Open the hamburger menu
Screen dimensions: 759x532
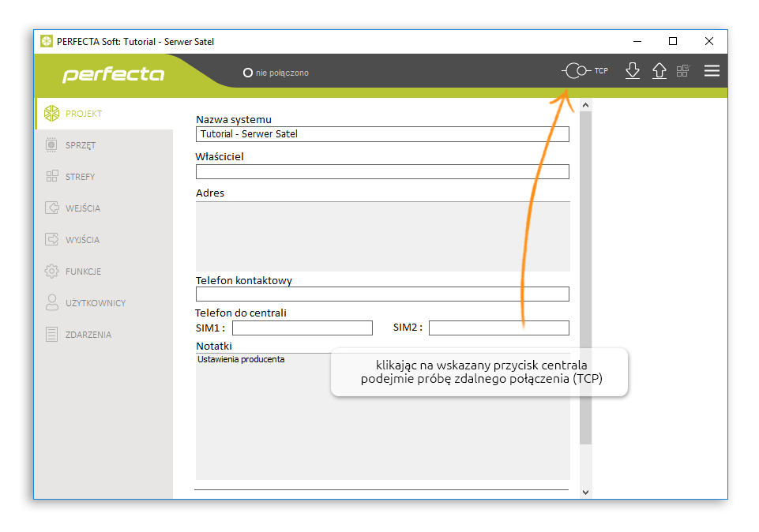click(x=712, y=70)
